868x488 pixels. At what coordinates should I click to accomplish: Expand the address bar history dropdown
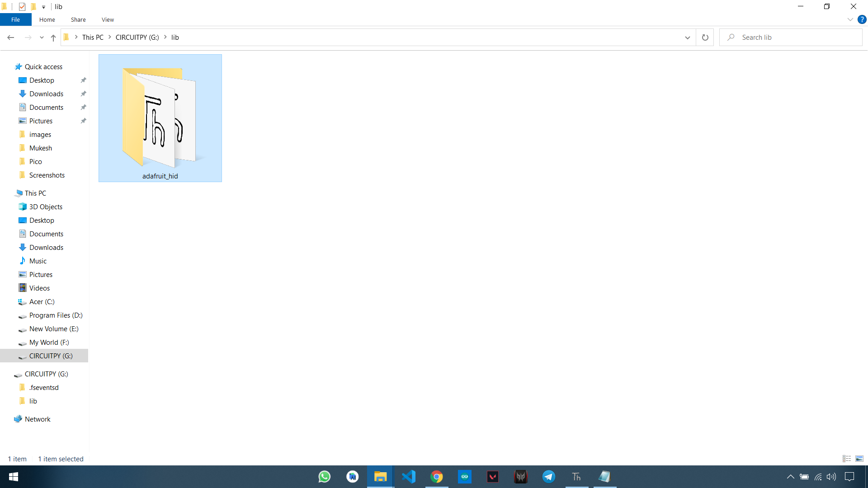click(687, 38)
